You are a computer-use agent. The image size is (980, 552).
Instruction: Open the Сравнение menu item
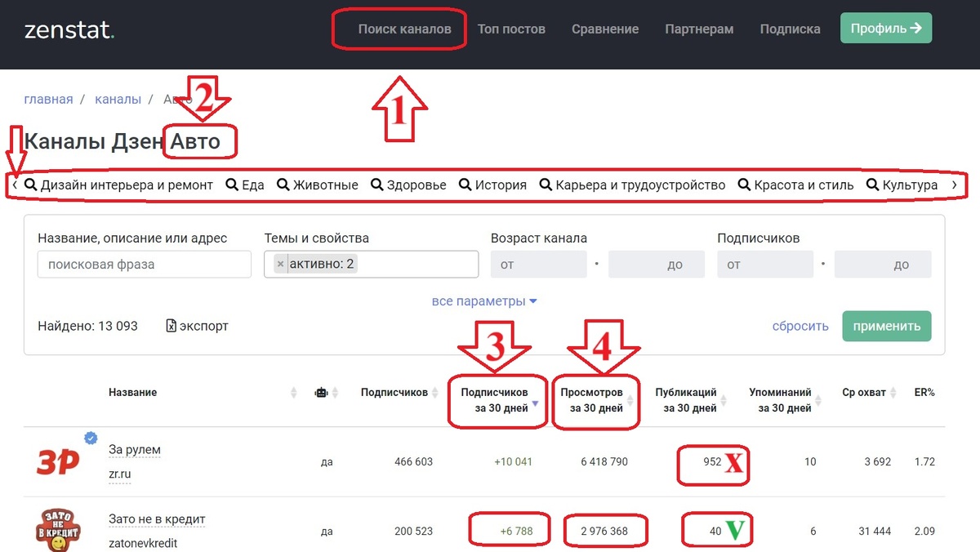tap(605, 29)
